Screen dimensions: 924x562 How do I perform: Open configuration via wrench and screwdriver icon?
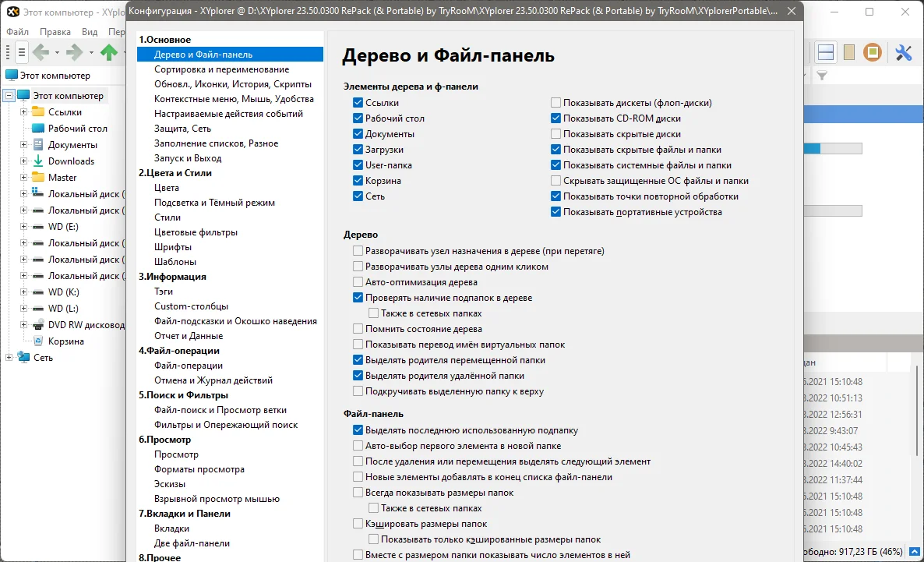click(x=904, y=52)
